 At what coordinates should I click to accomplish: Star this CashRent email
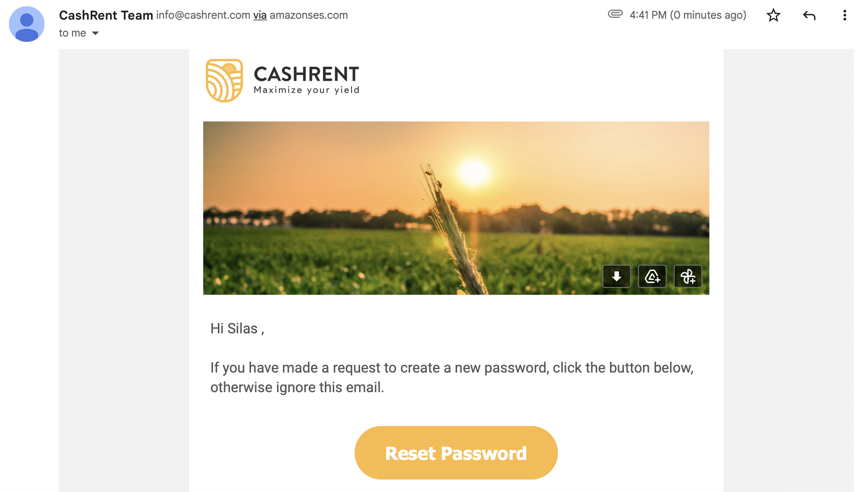coord(773,16)
